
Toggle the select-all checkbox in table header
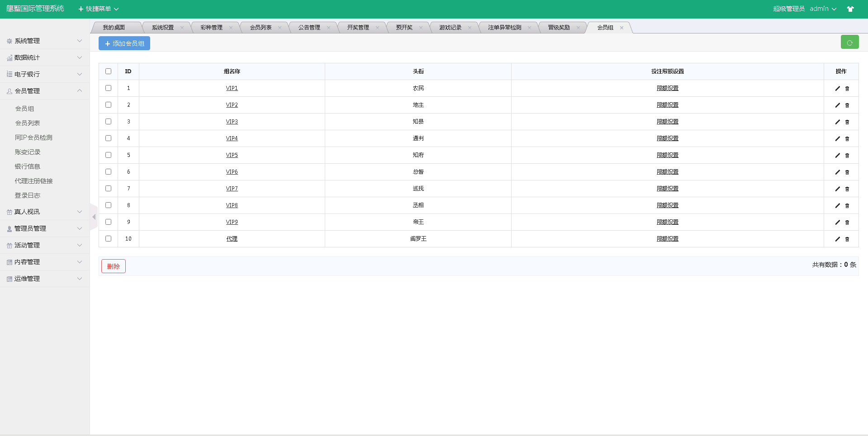click(x=108, y=71)
